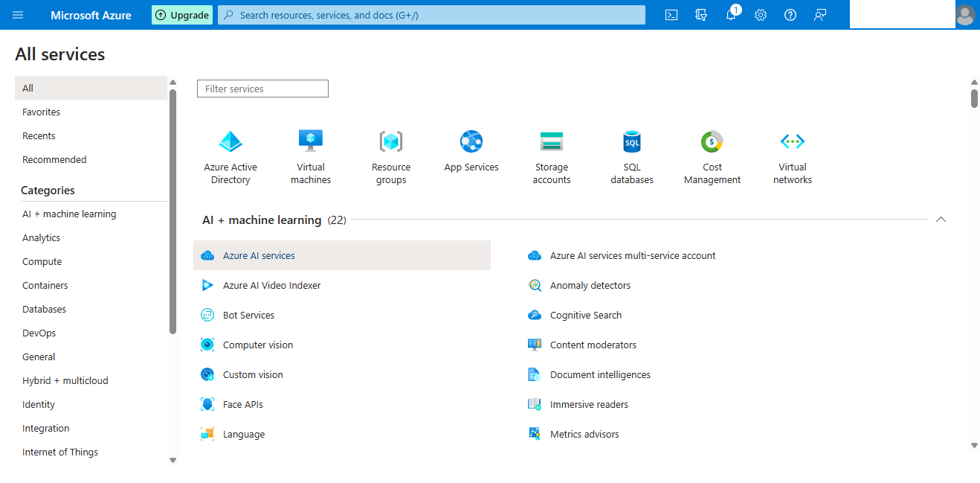
Task: Click the Custom vision icon
Action: 207,374
